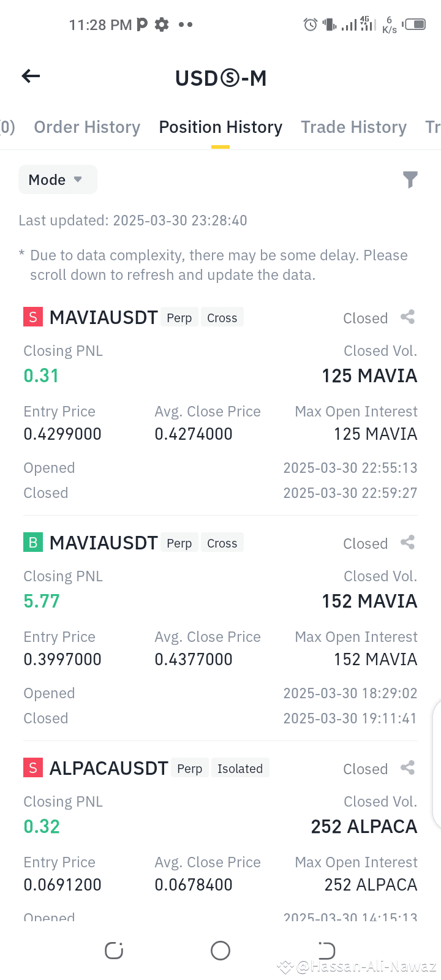Open the ALPACAUSDT pair title
Screen dimensions: 441x980
[108, 768]
